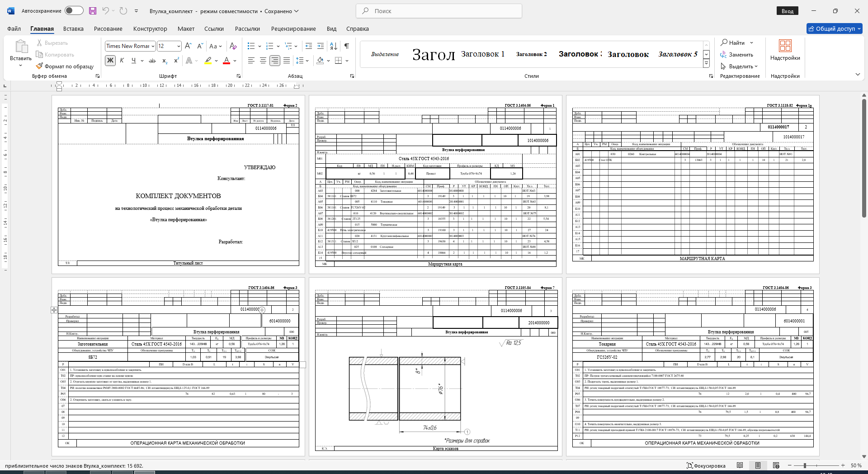This screenshot has width=868, height=474.
Task: Open font color dropdown arrow
Action: 235,61
